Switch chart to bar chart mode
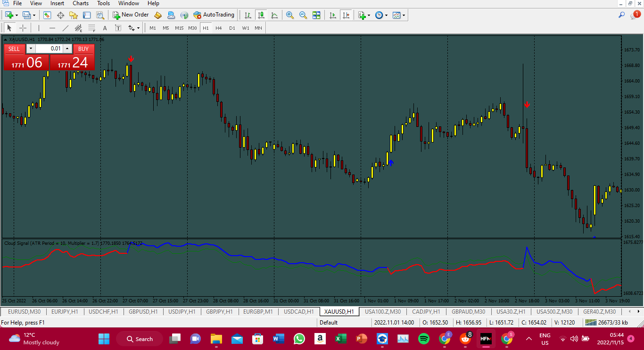This screenshot has width=644, height=350. 248,15
